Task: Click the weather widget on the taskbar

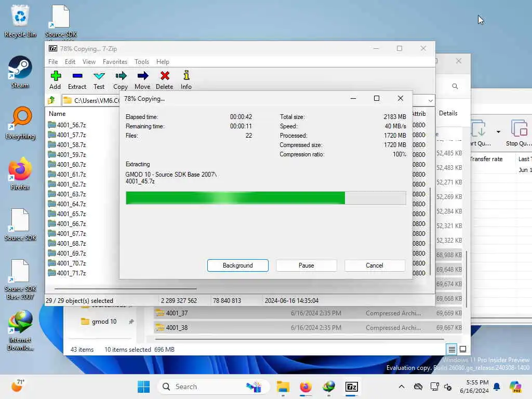Action: (x=17, y=386)
